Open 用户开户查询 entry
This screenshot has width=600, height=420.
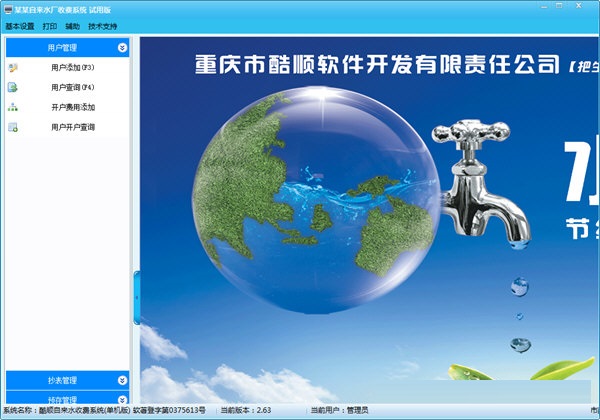(x=73, y=127)
